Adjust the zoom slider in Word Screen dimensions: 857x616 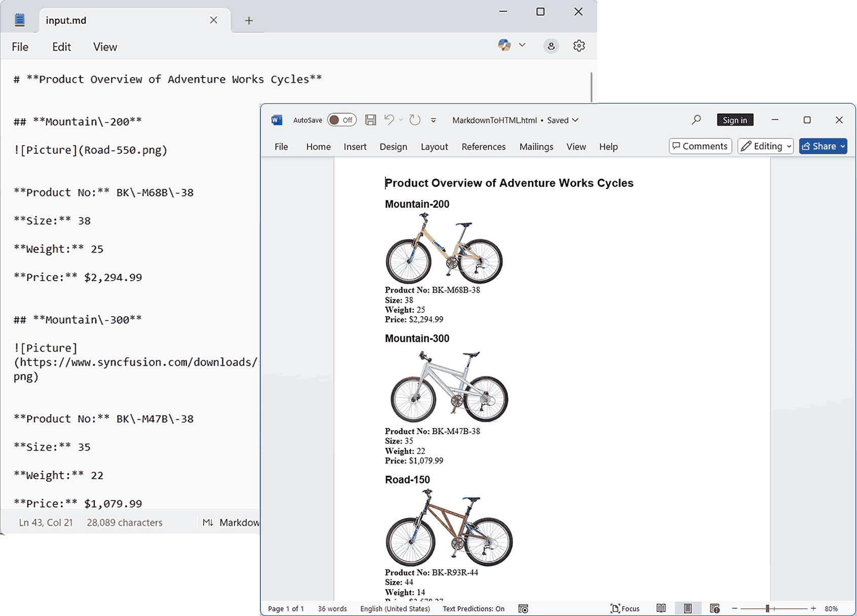pyautogui.click(x=767, y=608)
